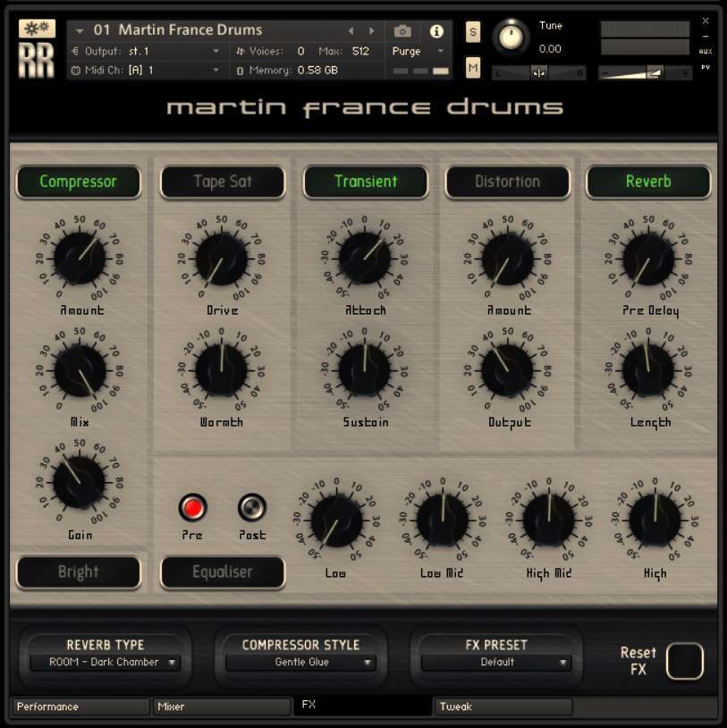Adjust the stereo pan slider
Viewport: 727px width, 728px height.
coord(538,73)
